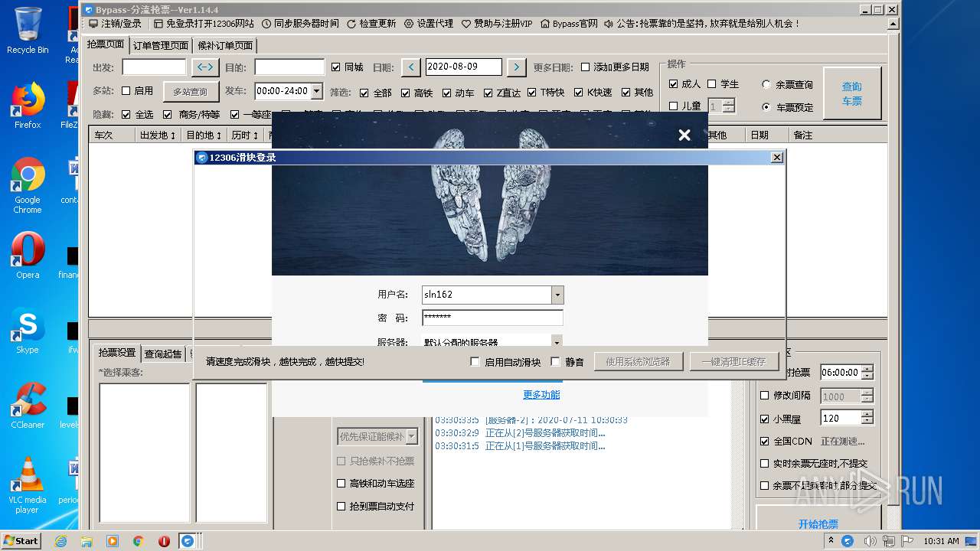Toggle the 全国CDN checkbox
The width and height of the screenshot is (980, 551).
[x=764, y=441]
